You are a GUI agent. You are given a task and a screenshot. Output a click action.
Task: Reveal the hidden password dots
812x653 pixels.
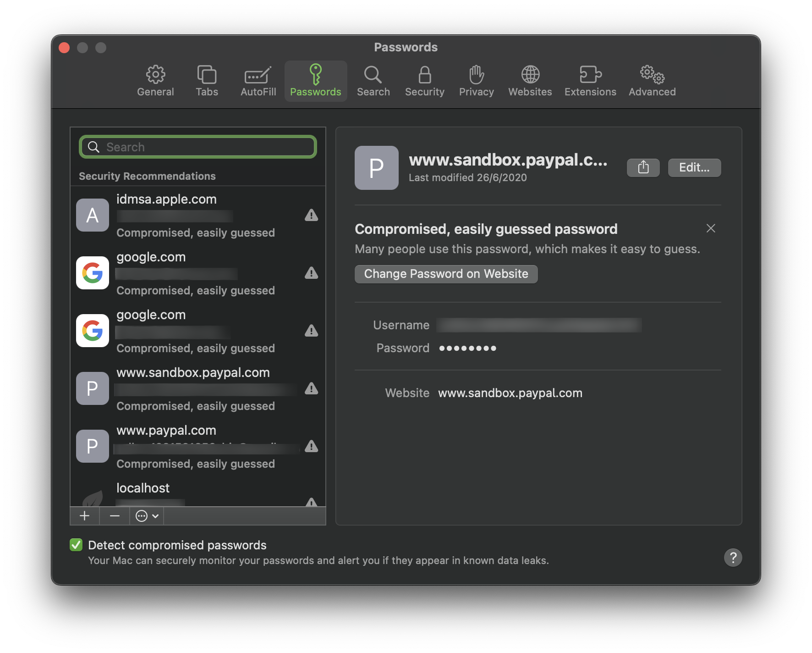pos(467,349)
